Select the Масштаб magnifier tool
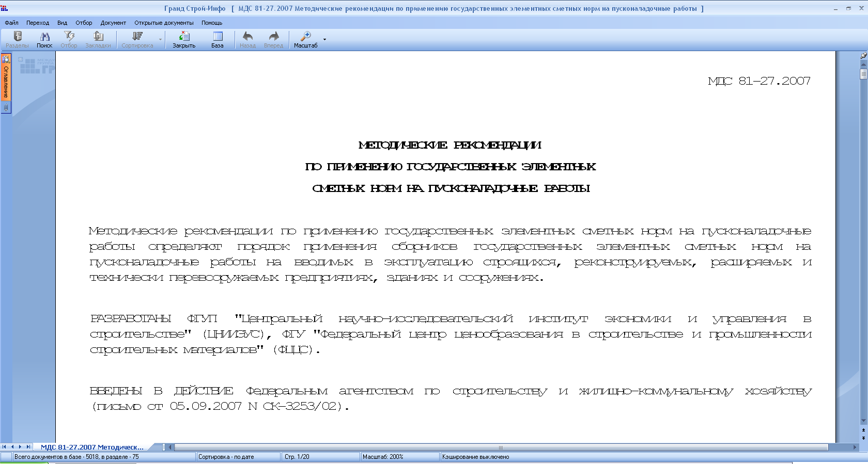Image resolution: width=868 pixels, height=464 pixels. 306,40
